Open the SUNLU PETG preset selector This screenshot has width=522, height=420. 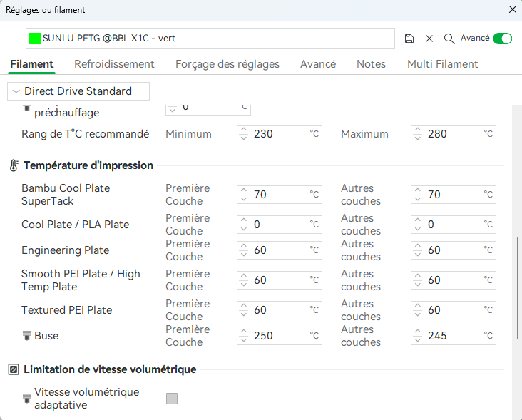tap(214, 39)
